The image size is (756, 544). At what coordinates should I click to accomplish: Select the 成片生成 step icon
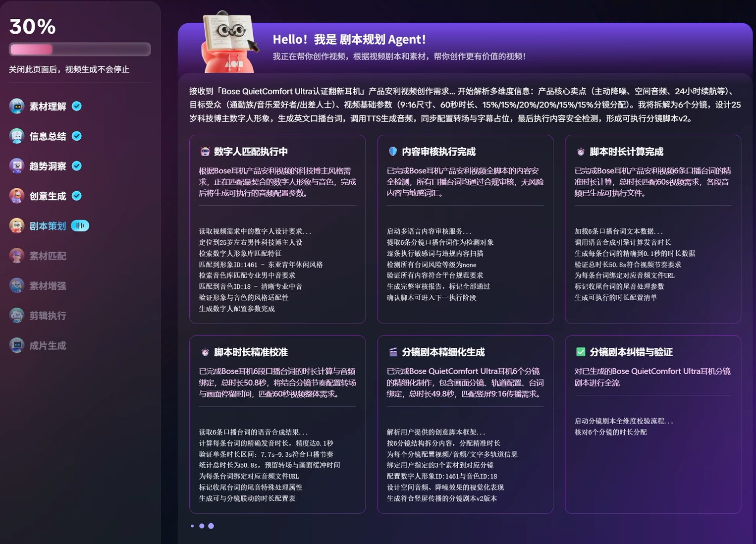pyautogui.click(x=16, y=345)
